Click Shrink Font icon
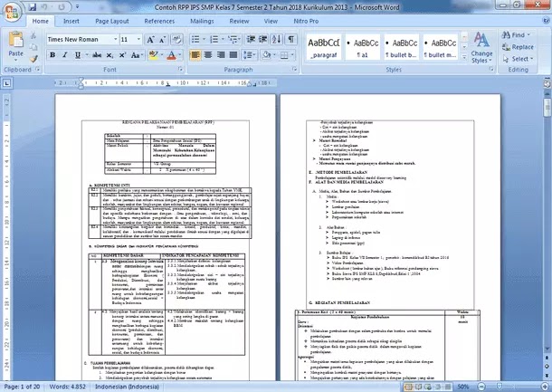552x392 pixels. [162, 40]
